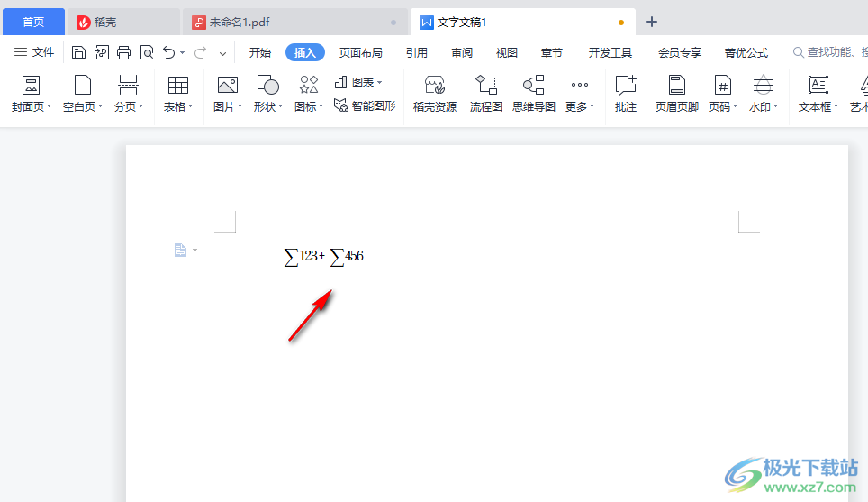Click the paragraph layout icon beside the formula

pyautogui.click(x=180, y=251)
